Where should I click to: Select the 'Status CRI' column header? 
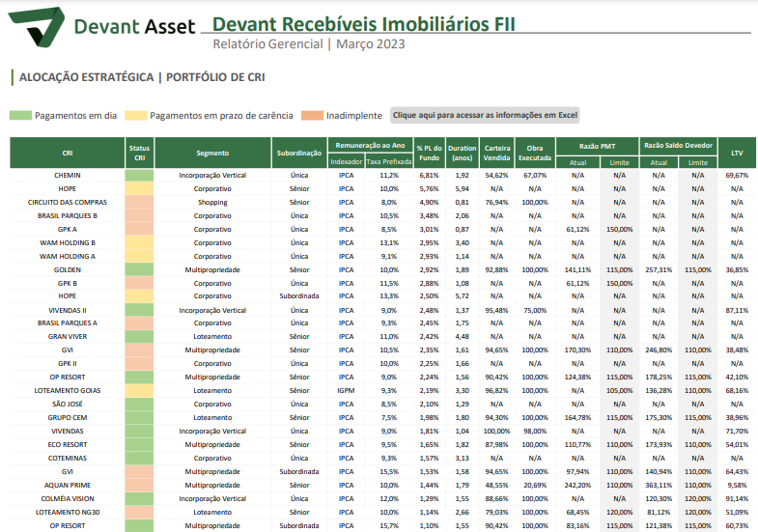[x=139, y=153]
